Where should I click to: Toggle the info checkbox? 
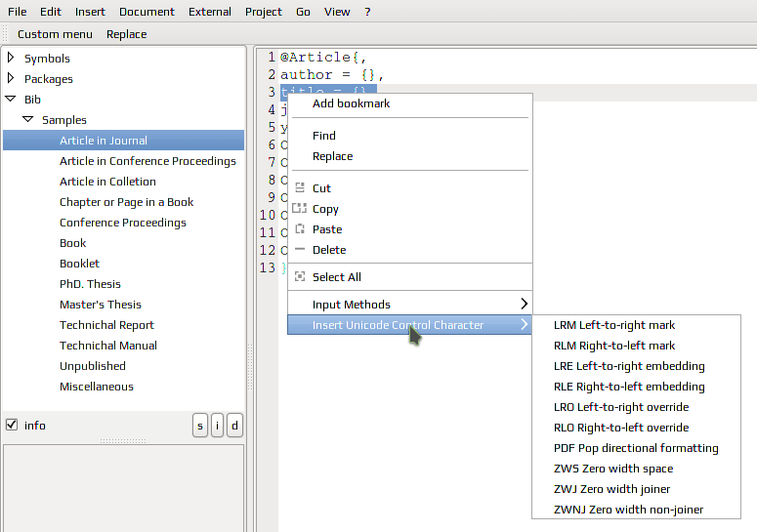[12, 425]
